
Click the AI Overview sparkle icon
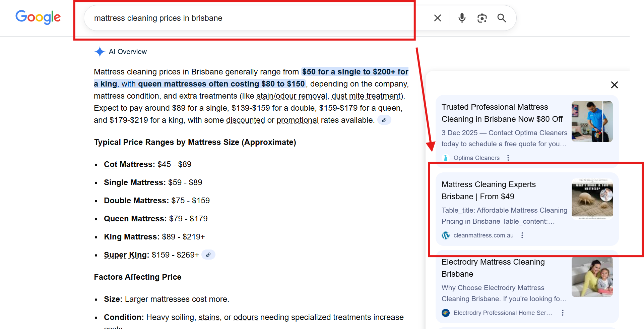100,52
